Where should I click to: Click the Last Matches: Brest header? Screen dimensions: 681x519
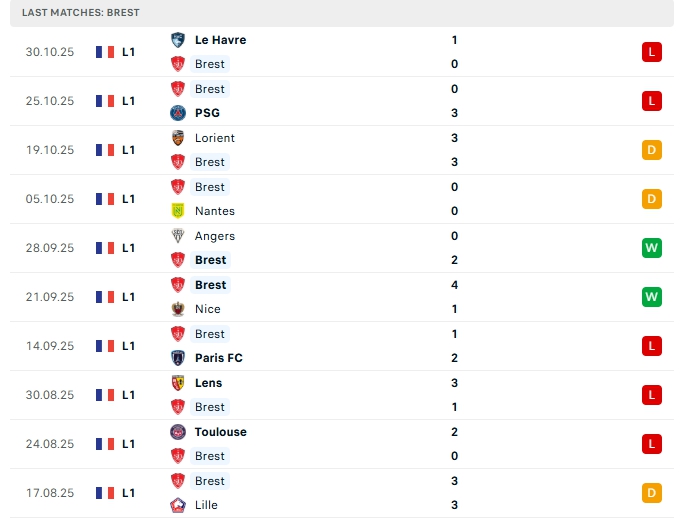click(81, 13)
